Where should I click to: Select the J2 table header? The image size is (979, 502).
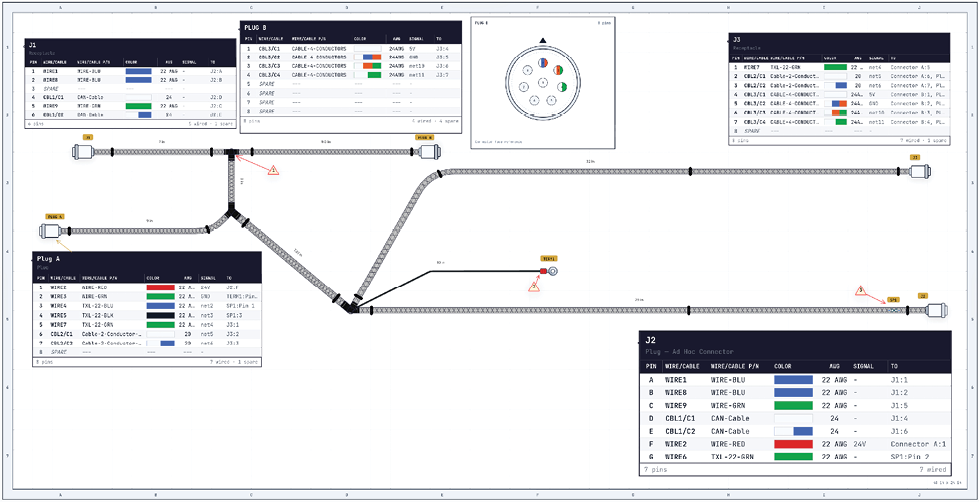[x=795, y=345]
